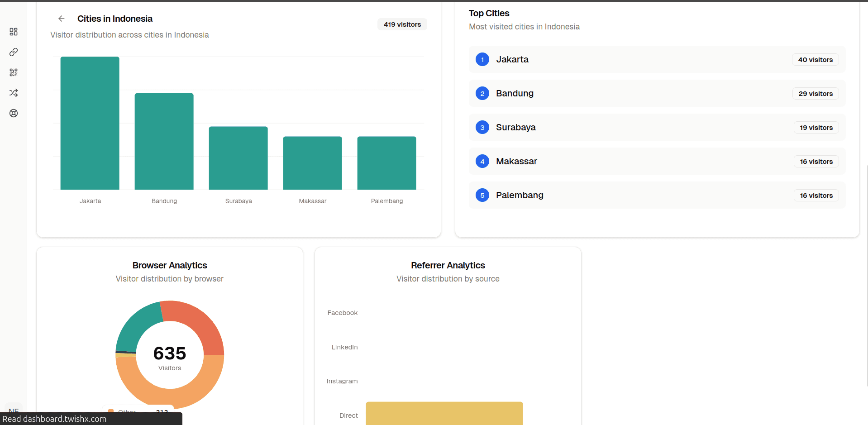Click the rank 1 circle beside Jakarta

(482, 59)
